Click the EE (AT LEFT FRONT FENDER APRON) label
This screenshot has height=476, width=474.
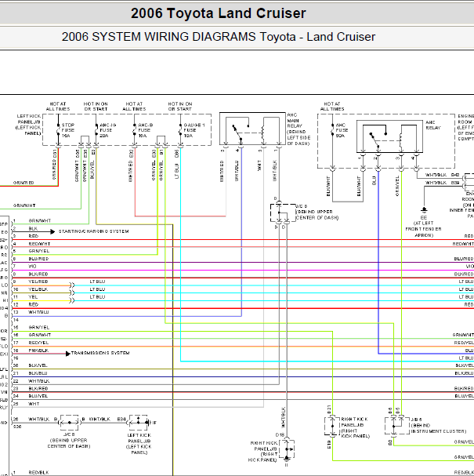click(424, 226)
